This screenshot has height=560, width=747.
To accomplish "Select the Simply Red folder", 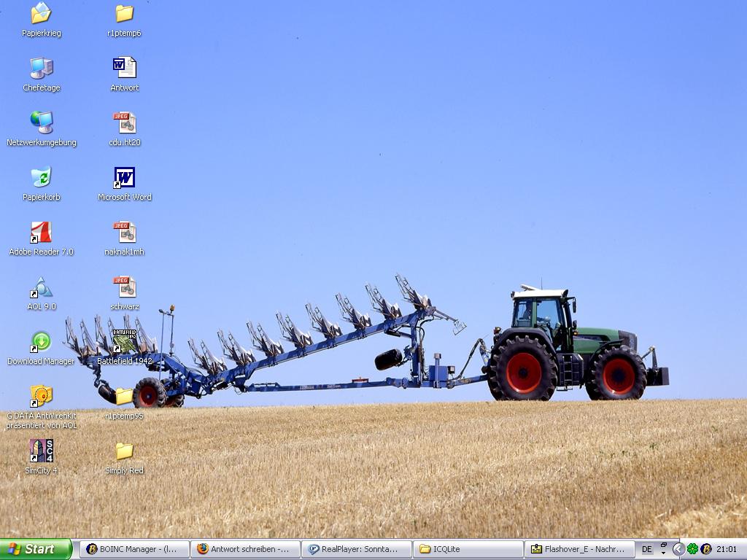I will coord(125,451).
